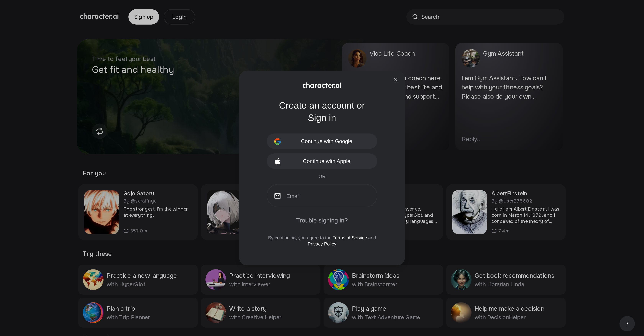The height and width of the screenshot is (336, 644).
Task: Click the Trouble signing in link
Action: pos(322,220)
